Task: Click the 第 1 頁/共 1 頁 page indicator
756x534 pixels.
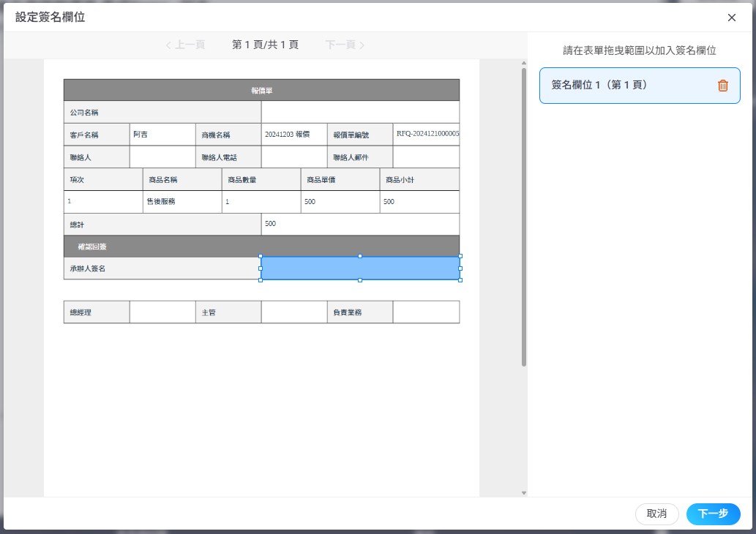Action: 265,45
